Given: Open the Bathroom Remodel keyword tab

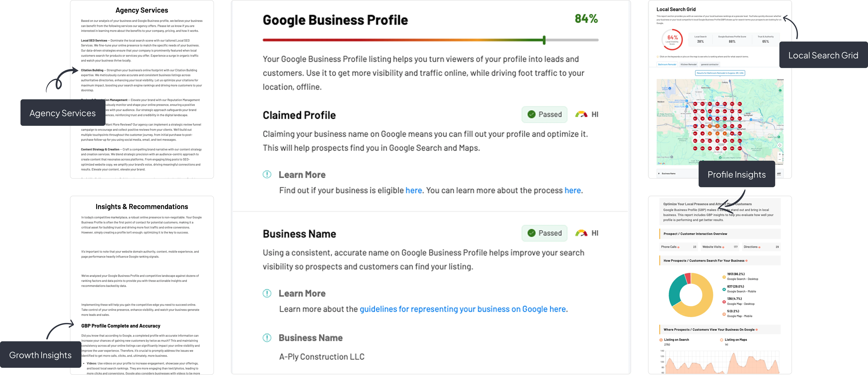Looking at the screenshot, I should click(667, 64).
